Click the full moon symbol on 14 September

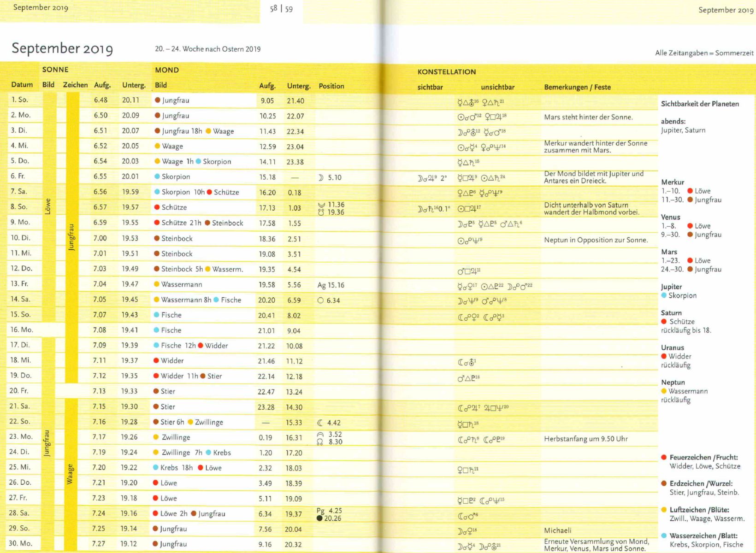[x=320, y=300]
